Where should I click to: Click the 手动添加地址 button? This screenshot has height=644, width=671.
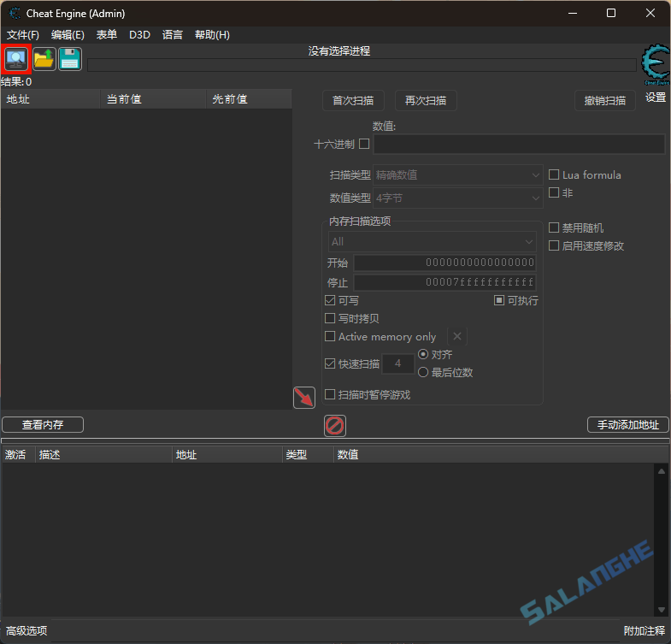pyautogui.click(x=627, y=425)
